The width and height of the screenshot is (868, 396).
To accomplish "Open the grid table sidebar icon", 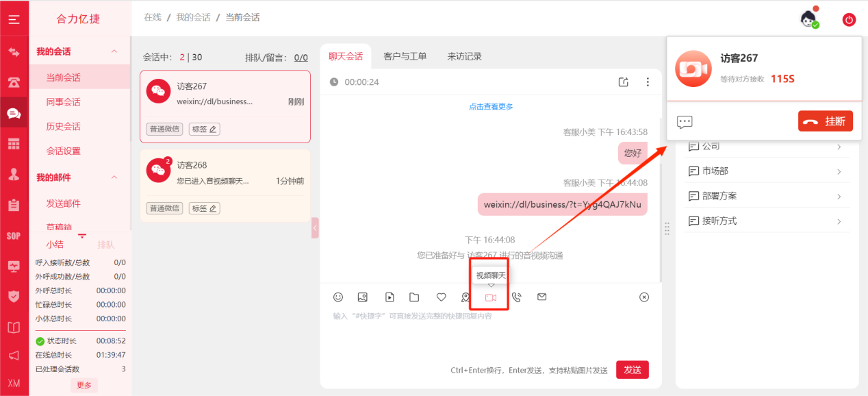I will pos(14,144).
